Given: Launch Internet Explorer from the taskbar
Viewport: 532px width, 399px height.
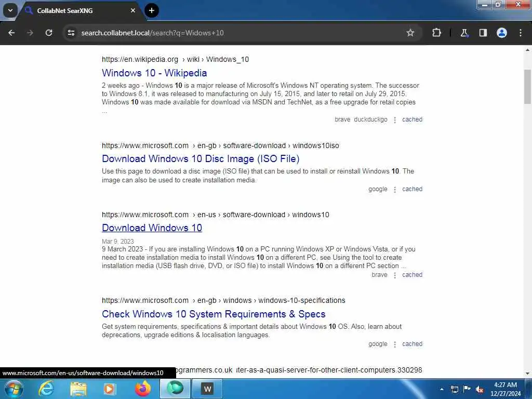Looking at the screenshot, I should (x=46, y=389).
